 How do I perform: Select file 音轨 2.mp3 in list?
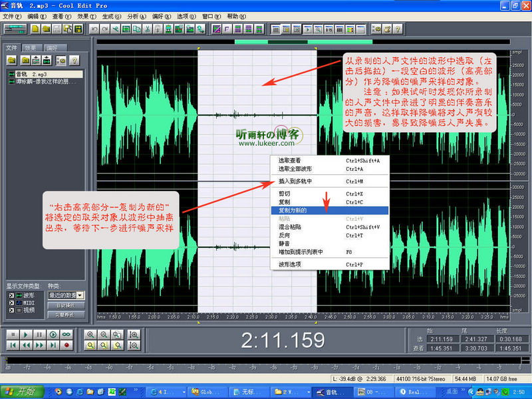45,74
